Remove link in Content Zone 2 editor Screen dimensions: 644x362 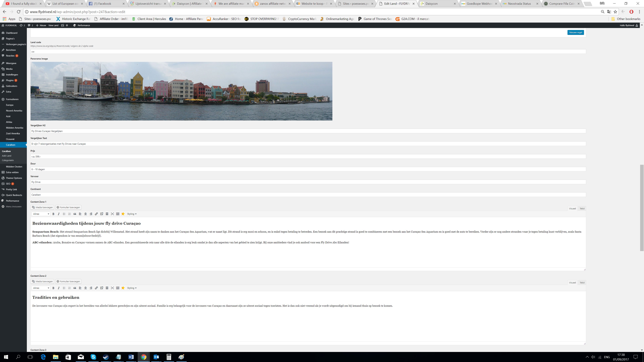click(x=101, y=288)
